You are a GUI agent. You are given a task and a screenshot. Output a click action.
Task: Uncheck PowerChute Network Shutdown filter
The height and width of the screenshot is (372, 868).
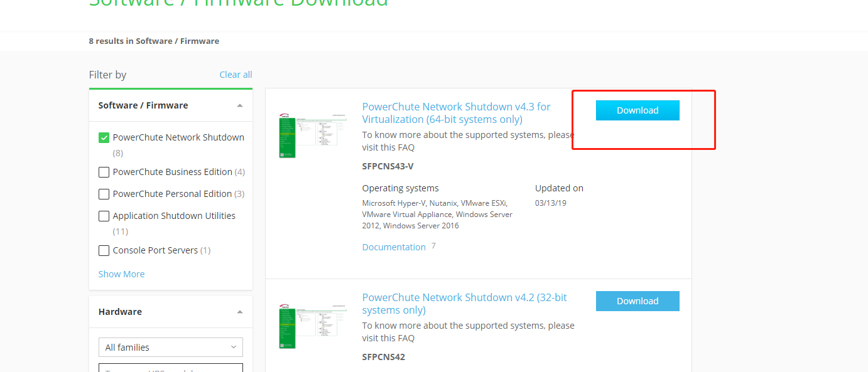point(104,138)
